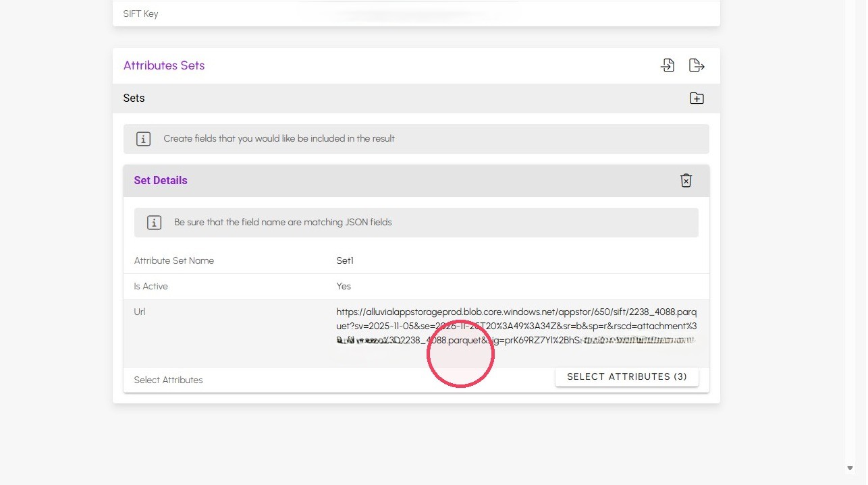
Task: Select the SIFT Key row label
Action: tap(140, 13)
